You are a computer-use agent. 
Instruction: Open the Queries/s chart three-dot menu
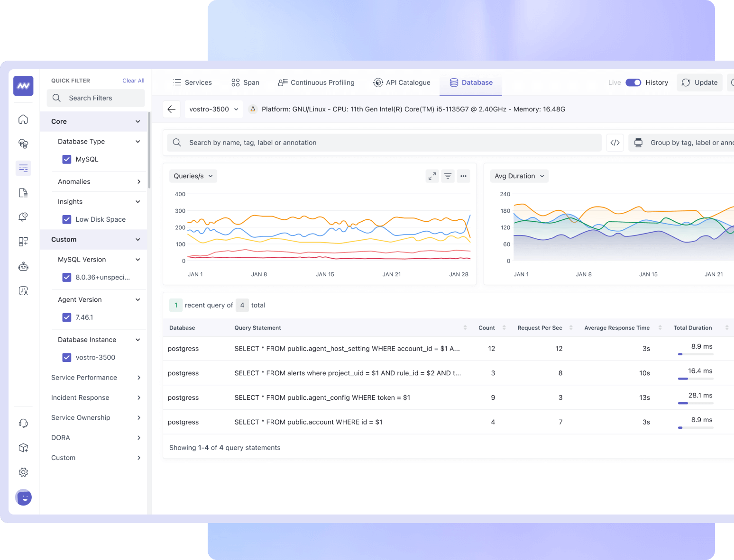tap(463, 176)
